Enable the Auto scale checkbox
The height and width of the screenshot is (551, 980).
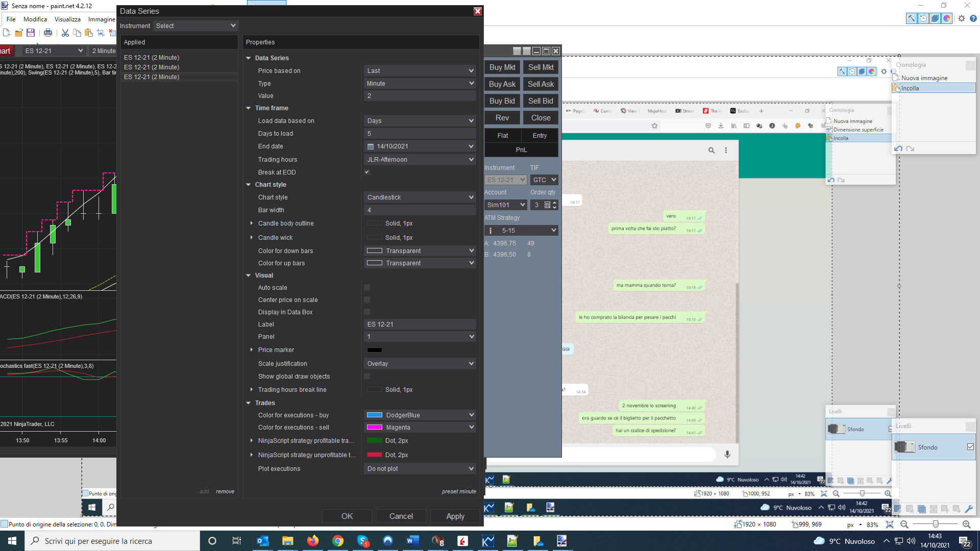[x=367, y=287]
